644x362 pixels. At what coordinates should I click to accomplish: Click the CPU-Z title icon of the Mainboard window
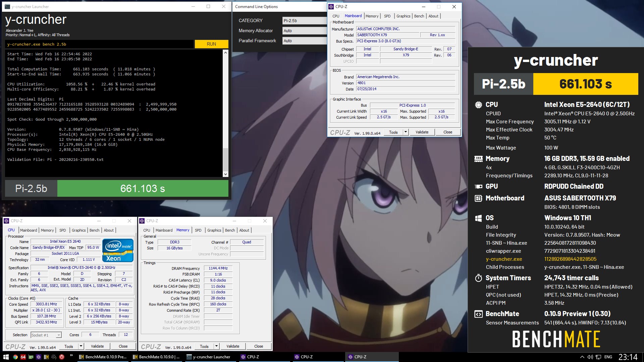point(331,6)
